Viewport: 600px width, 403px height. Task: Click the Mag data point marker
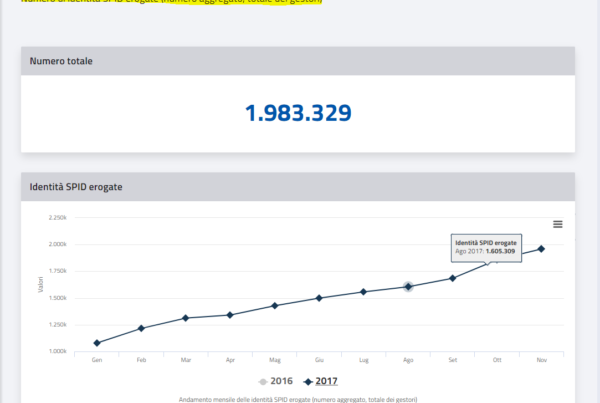[x=275, y=305]
